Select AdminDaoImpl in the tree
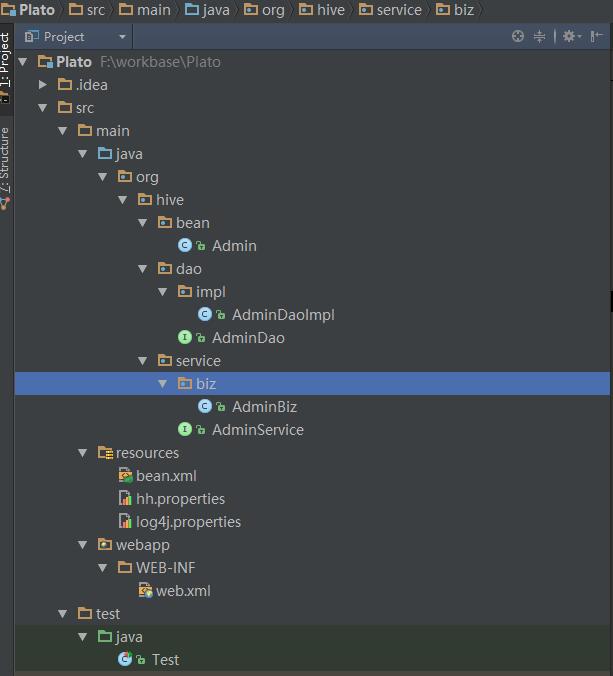 283,315
